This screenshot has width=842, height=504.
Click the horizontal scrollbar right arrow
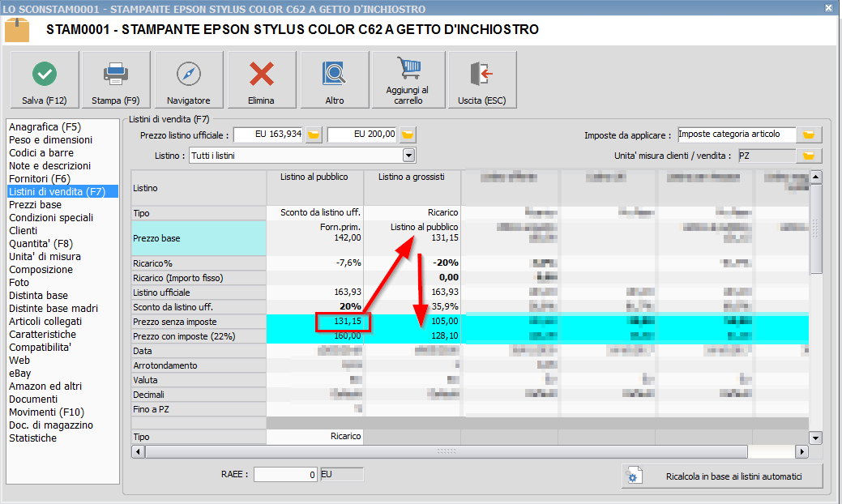click(801, 451)
